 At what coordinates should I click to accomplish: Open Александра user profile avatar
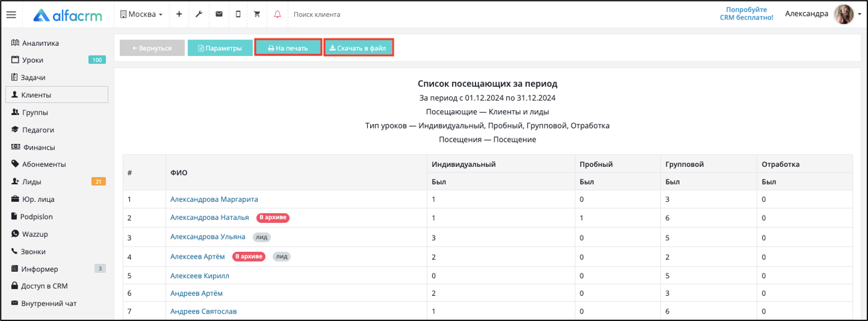(x=843, y=14)
